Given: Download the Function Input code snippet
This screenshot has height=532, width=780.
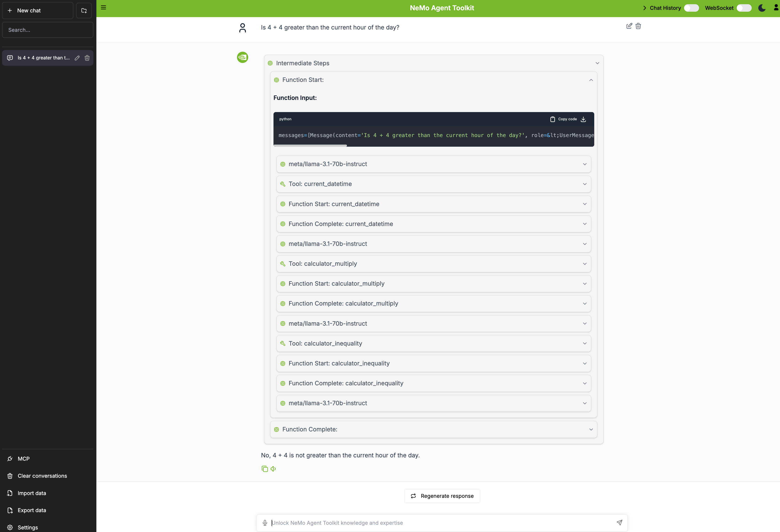Looking at the screenshot, I should (583, 119).
